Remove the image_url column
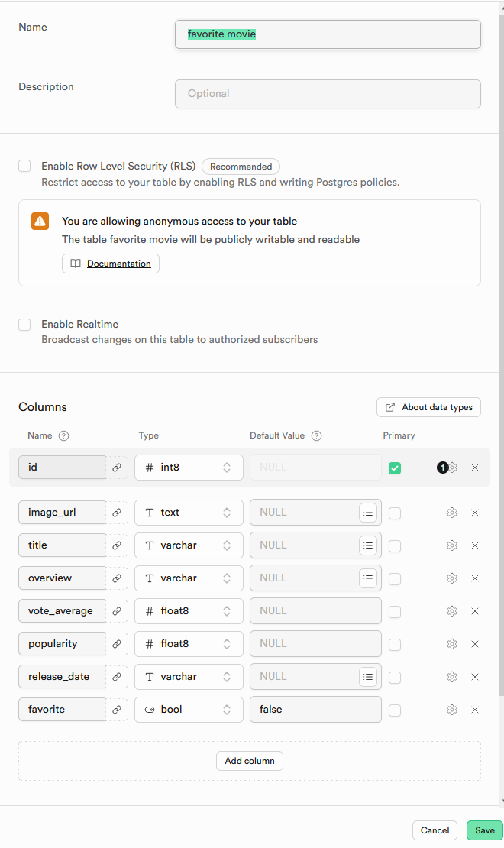Viewport: 504px width, 848px height. coord(475,513)
